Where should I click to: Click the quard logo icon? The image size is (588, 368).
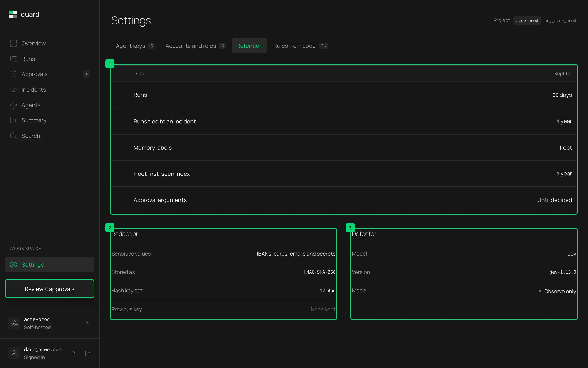tap(13, 14)
